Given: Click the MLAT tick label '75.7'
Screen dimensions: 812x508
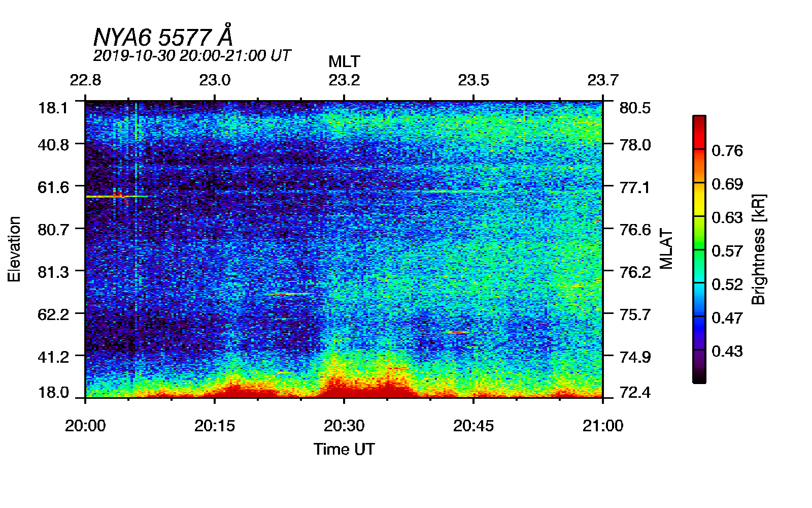Looking at the screenshot, I should coord(635,314).
